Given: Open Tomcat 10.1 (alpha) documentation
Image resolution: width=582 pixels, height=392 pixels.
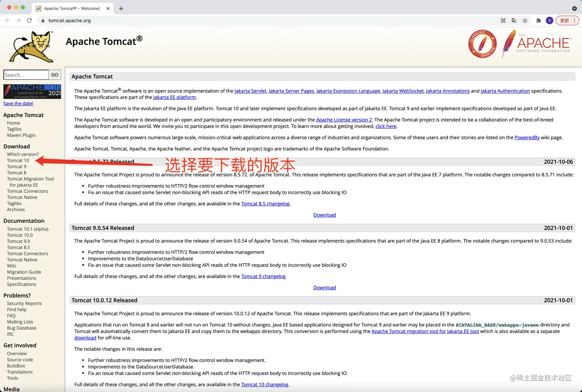Looking at the screenshot, I should (x=28, y=229).
